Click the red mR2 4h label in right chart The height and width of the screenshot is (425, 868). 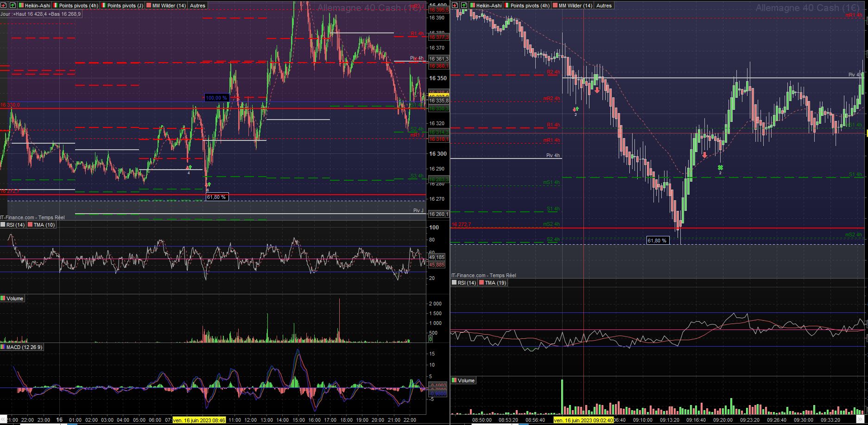pyautogui.click(x=552, y=99)
